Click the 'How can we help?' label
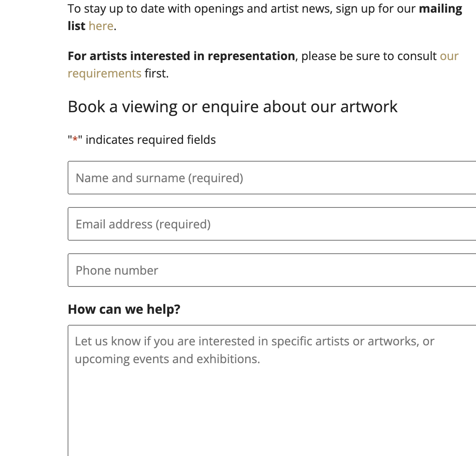This screenshot has height=456, width=476. point(124,309)
